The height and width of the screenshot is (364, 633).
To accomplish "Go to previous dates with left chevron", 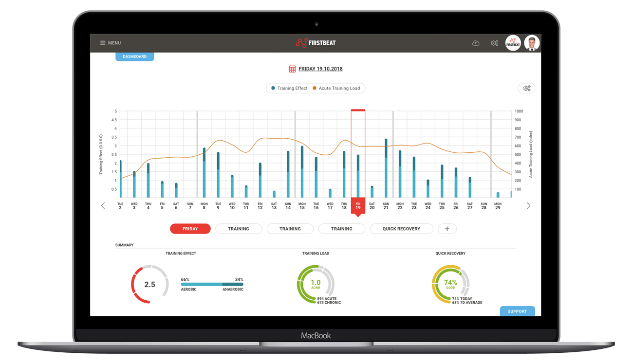I will coord(103,206).
